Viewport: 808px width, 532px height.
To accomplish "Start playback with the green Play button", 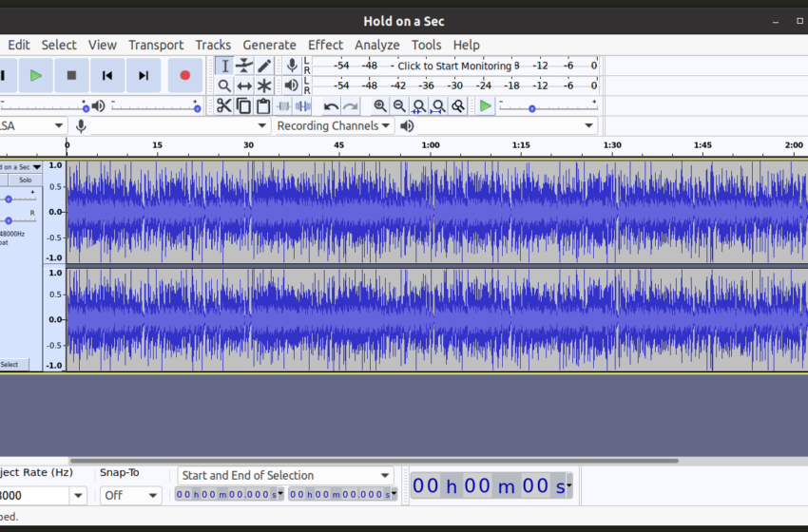I will tap(35, 76).
